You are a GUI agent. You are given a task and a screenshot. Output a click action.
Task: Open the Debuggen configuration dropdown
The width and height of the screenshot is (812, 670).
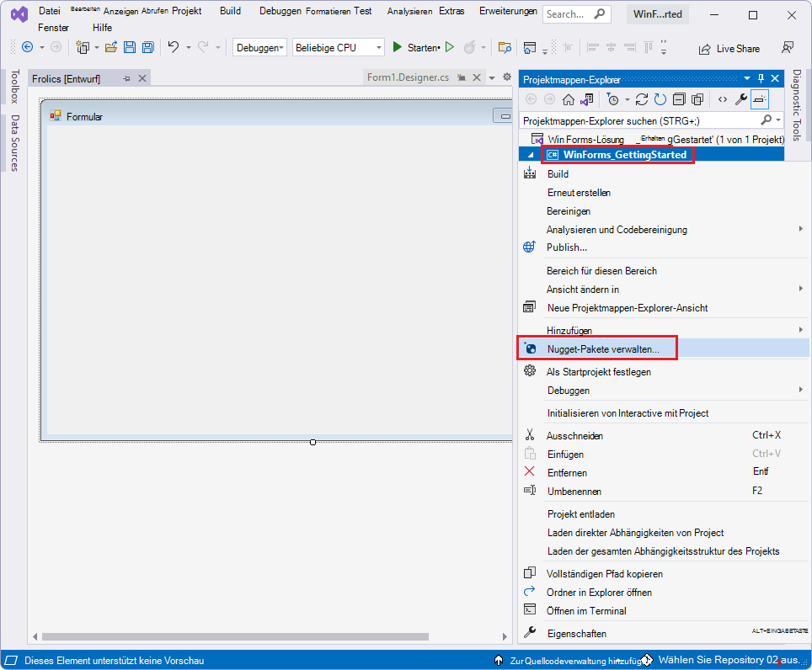[259, 47]
